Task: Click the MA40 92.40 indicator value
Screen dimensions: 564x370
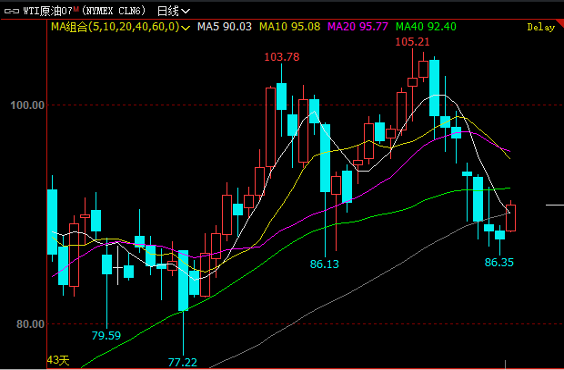Action: click(x=426, y=27)
